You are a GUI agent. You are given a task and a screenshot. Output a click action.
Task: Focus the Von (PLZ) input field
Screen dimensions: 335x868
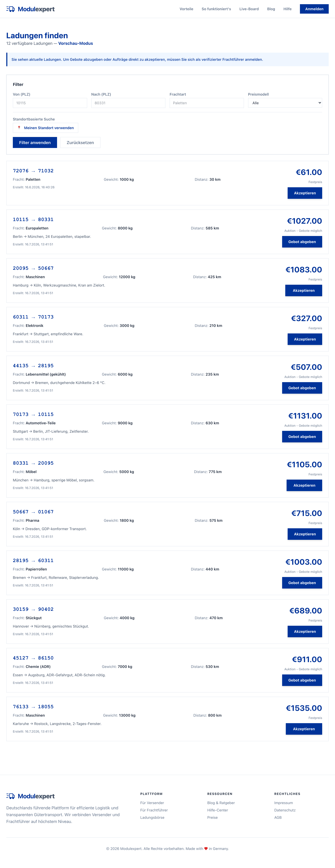click(x=50, y=103)
